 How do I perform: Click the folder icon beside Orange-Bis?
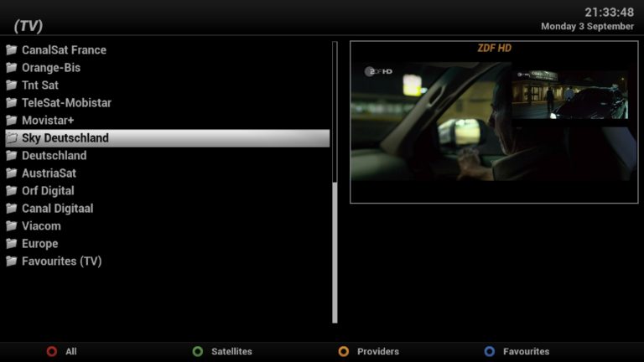click(12, 68)
